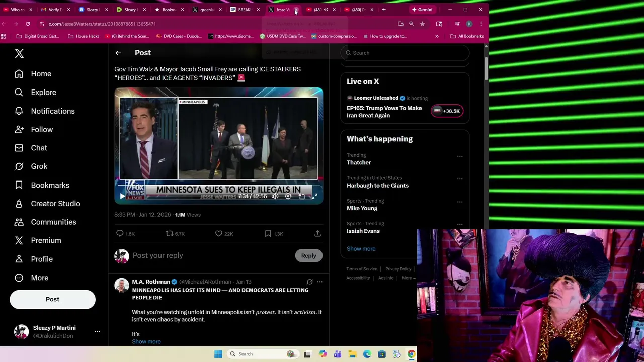Open Chat from the sidebar

(x=31, y=148)
